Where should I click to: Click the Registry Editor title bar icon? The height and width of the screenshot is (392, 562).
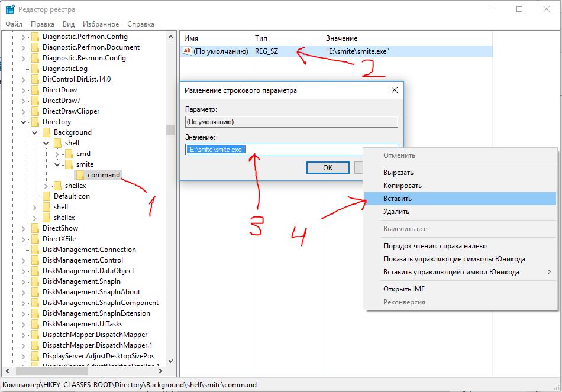point(9,9)
